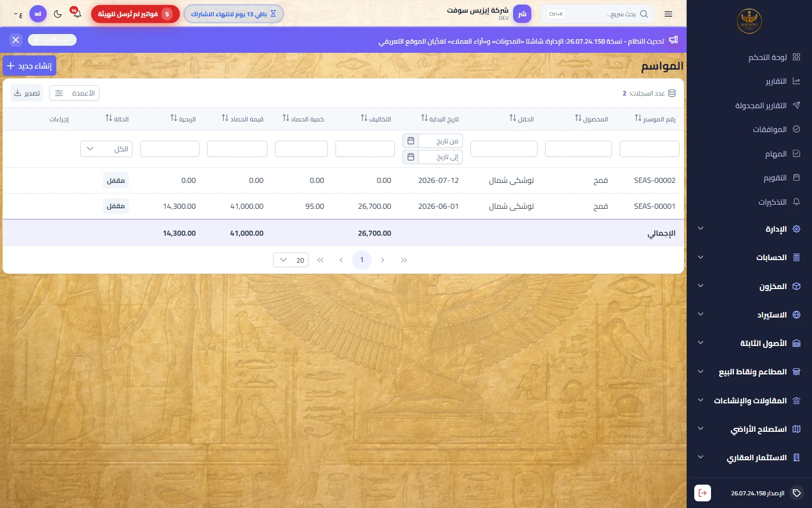Open 'التقارير المجدولة' scheduled reports
This screenshot has width=812, height=508.
[767, 105]
